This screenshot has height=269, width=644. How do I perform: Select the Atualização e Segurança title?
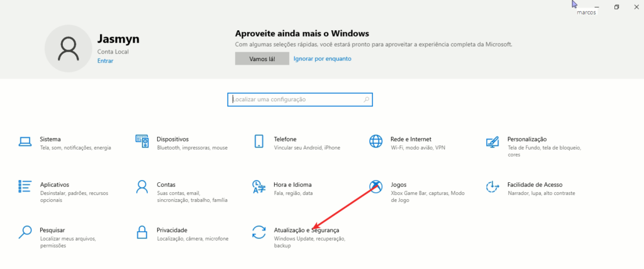(306, 230)
